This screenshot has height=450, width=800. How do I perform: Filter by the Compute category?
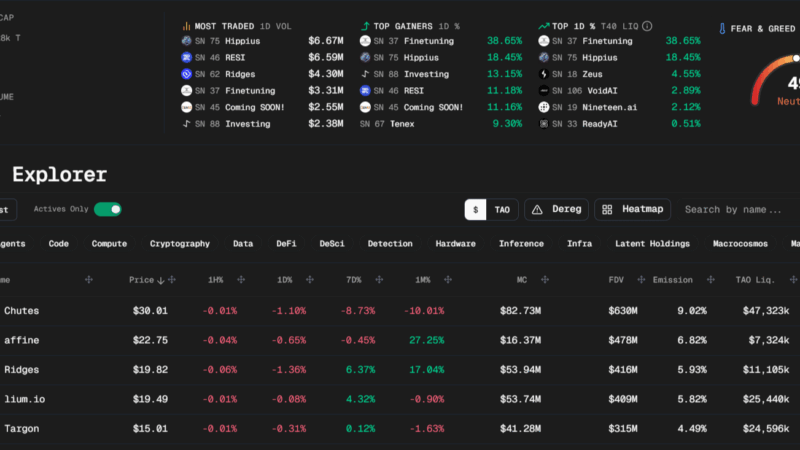[x=109, y=244]
